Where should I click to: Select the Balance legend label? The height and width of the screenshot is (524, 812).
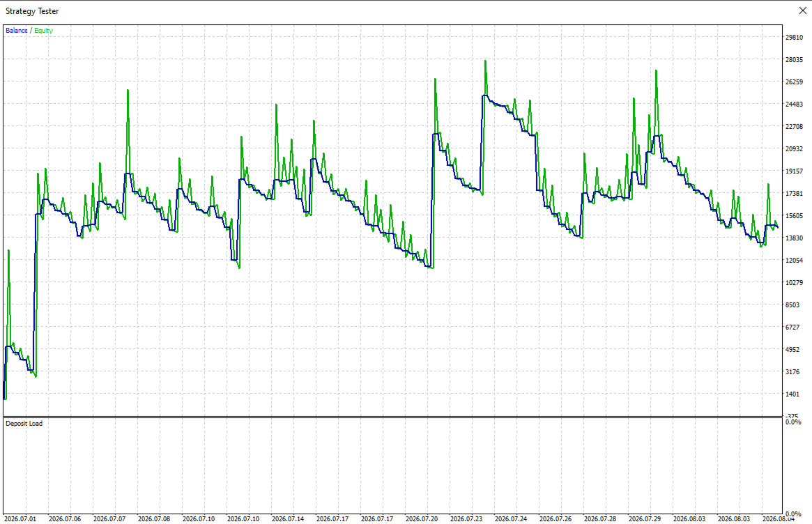[17, 31]
